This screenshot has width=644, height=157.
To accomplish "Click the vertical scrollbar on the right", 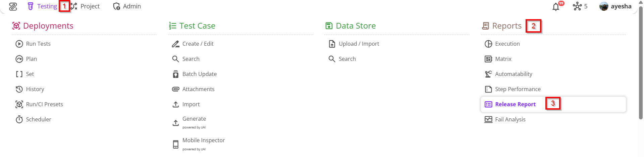I will point(641,64).
